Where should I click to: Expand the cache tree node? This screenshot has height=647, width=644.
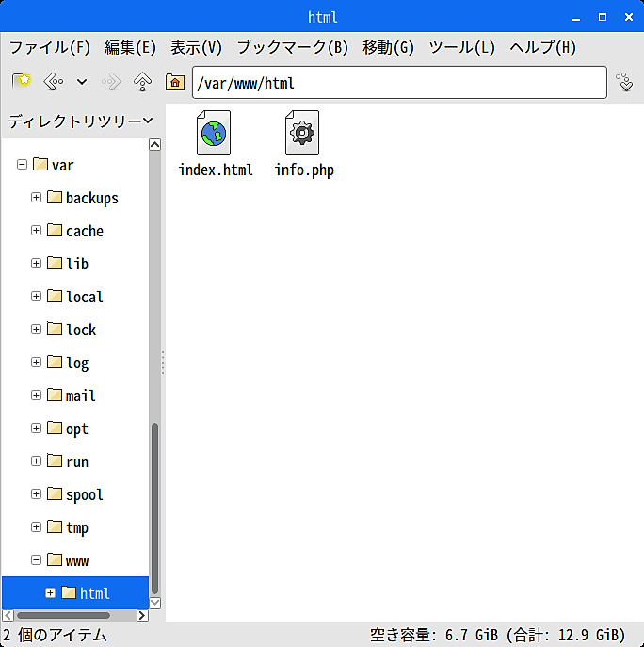(x=37, y=230)
